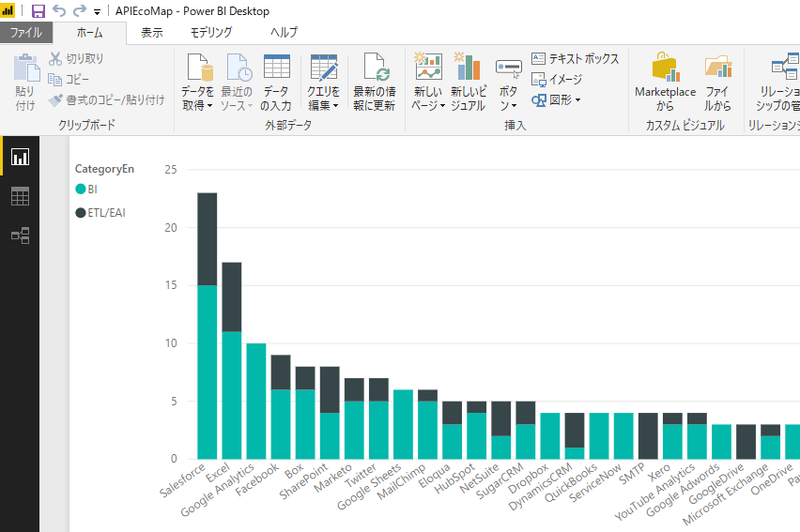Insert a テキスト ボックス
The image size is (800, 532).
click(575, 59)
